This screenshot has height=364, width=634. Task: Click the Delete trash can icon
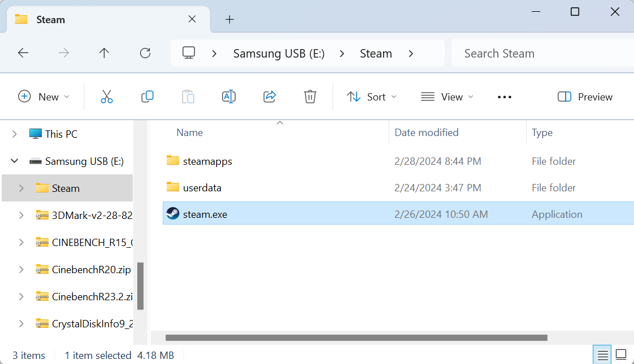click(310, 97)
